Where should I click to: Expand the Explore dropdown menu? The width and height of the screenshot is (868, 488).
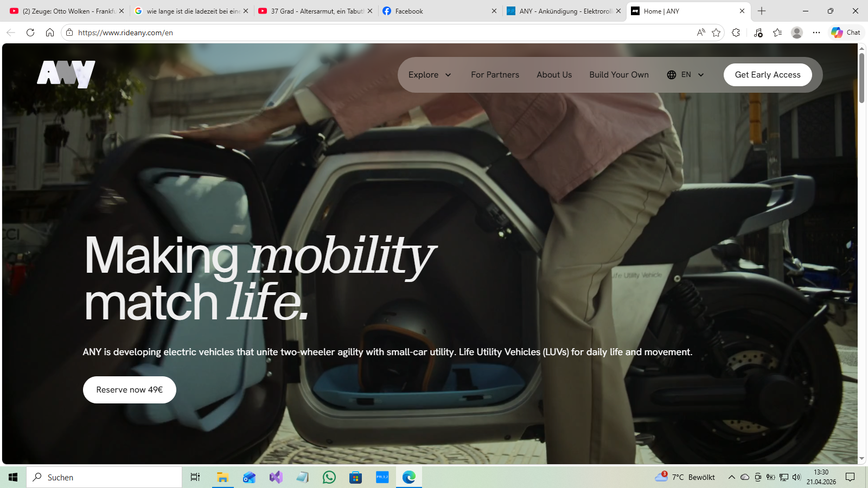tap(430, 75)
